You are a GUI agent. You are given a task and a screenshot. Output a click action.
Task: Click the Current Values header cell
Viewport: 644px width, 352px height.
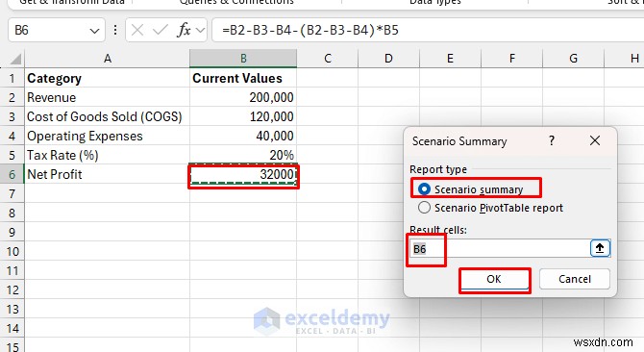(243, 78)
